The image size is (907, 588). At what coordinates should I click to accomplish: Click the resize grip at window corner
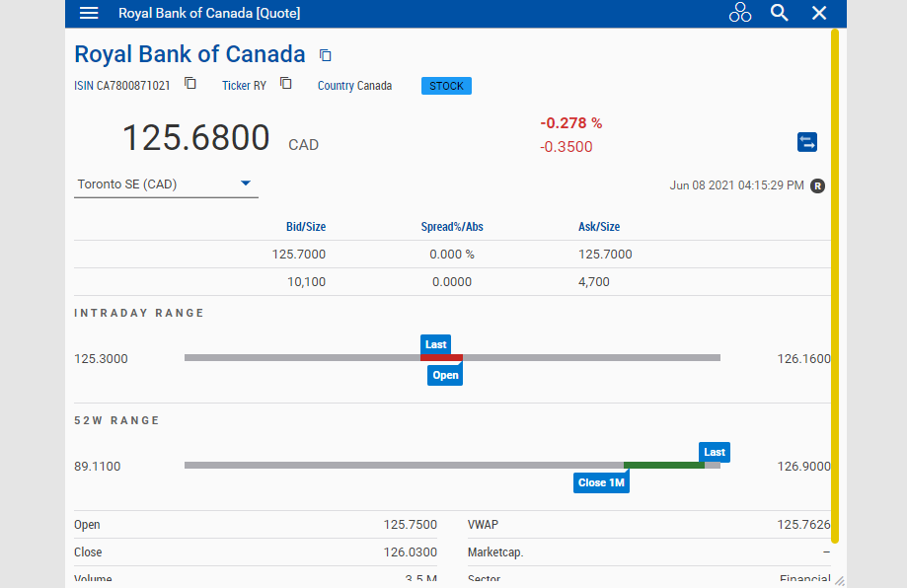point(840,581)
